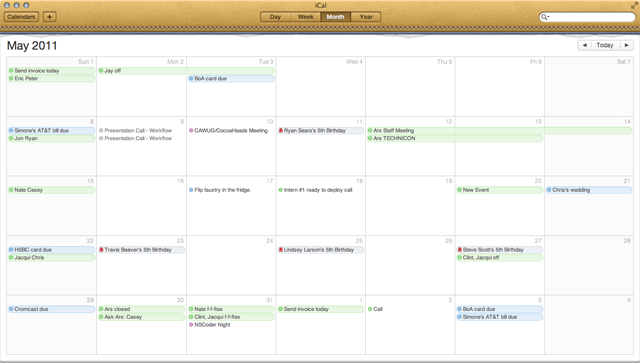Open the Calendars list button
This screenshot has height=363, width=640.
pyautogui.click(x=21, y=17)
